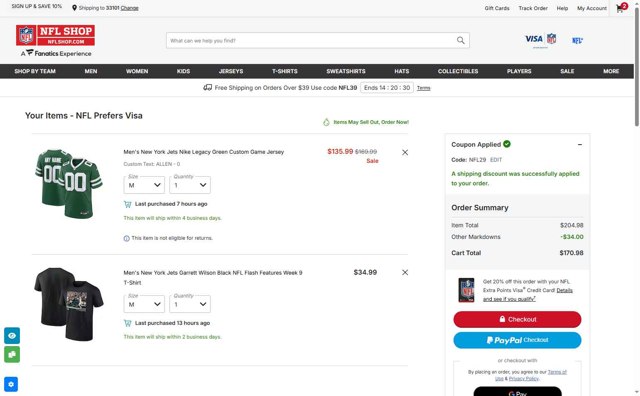640x396 pixels.
Task: Click the green copy icon at left
Action: click(x=12, y=354)
